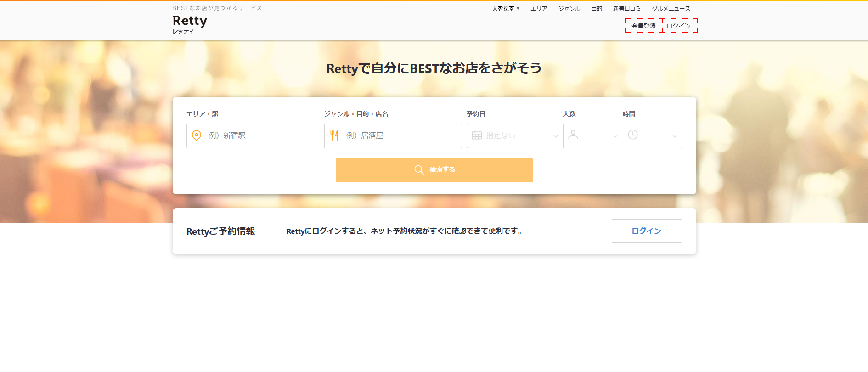Open the エリア navigation item
This screenshot has height=372, width=868.
[x=539, y=8]
